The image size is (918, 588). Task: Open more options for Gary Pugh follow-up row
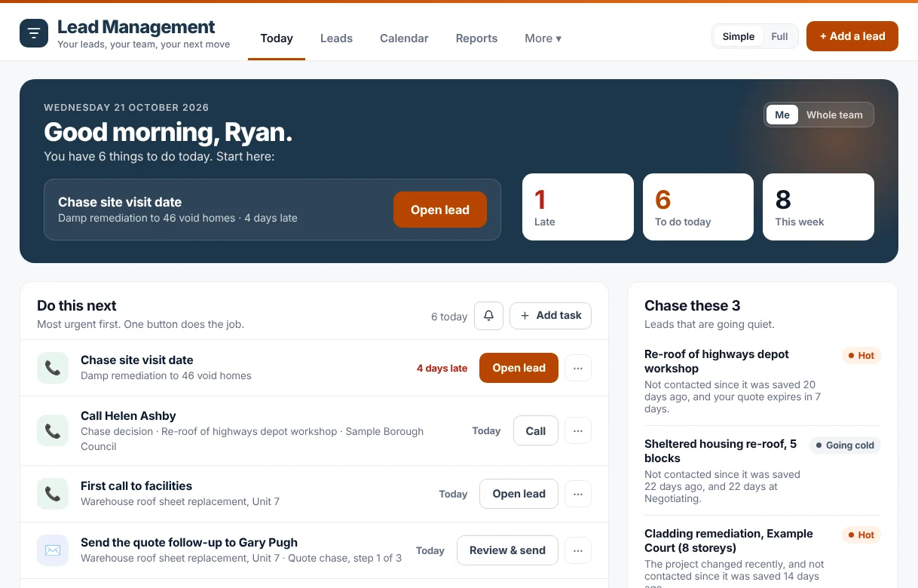click(x=578, y=550)
